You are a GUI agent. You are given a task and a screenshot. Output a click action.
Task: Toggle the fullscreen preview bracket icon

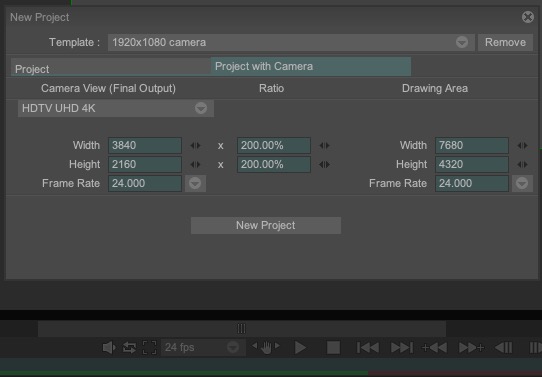pyautogui.click(x=149, y=347)
